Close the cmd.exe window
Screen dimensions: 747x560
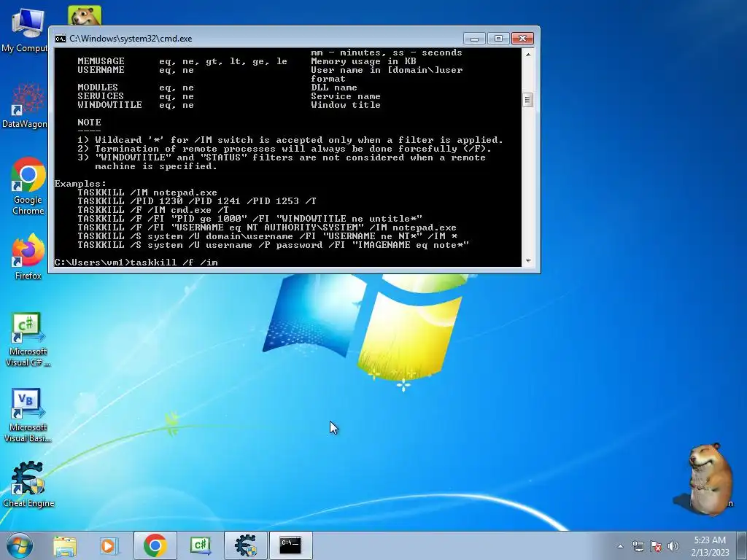[x=522, y=39]
